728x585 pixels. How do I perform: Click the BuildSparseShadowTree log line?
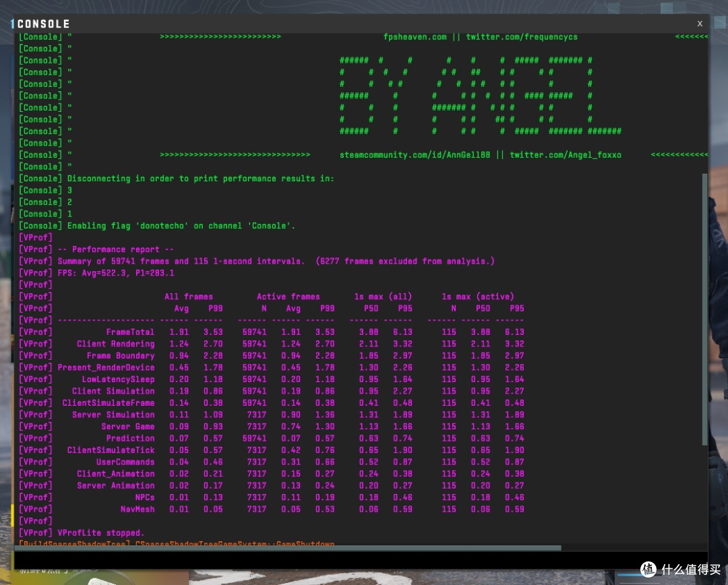point(177,543)
